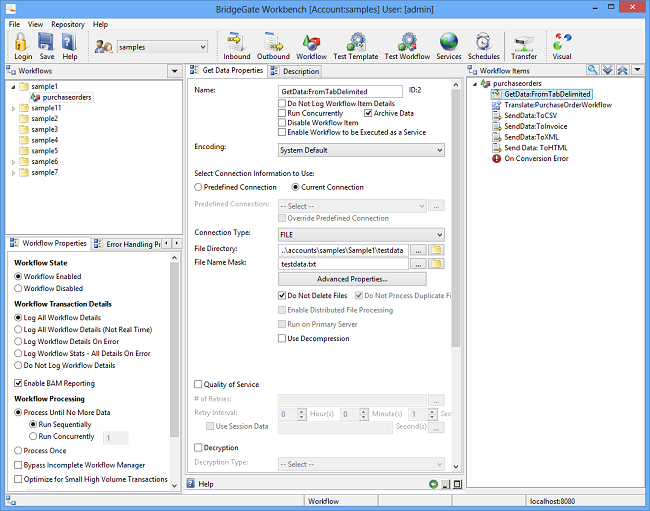Select Process Once radio option

(18, 450)
